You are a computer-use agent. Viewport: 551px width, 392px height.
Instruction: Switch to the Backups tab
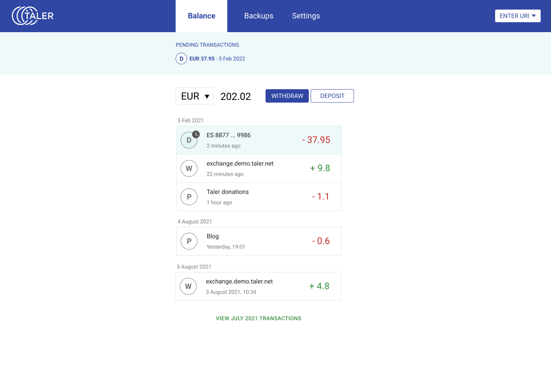pos(259,16)
